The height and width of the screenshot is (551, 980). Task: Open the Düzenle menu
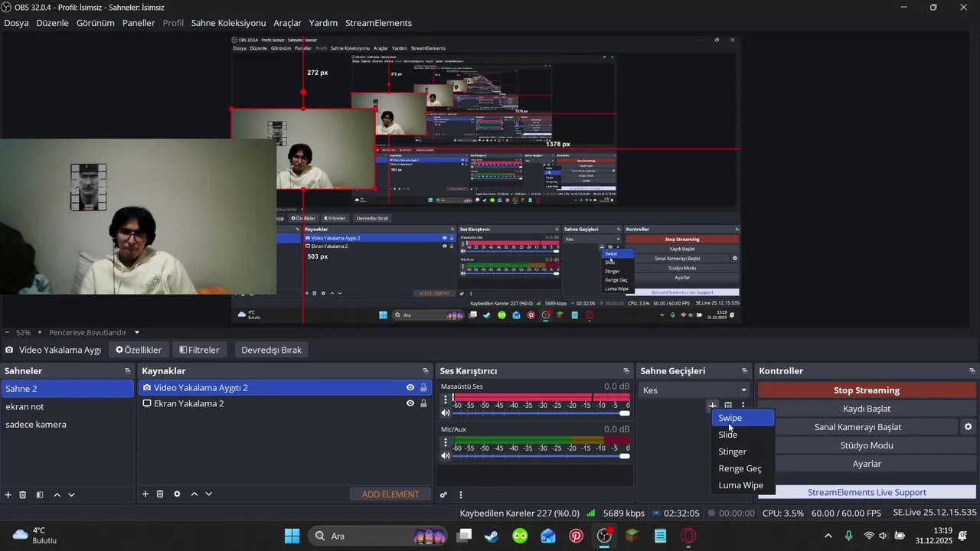click(52, 23)
